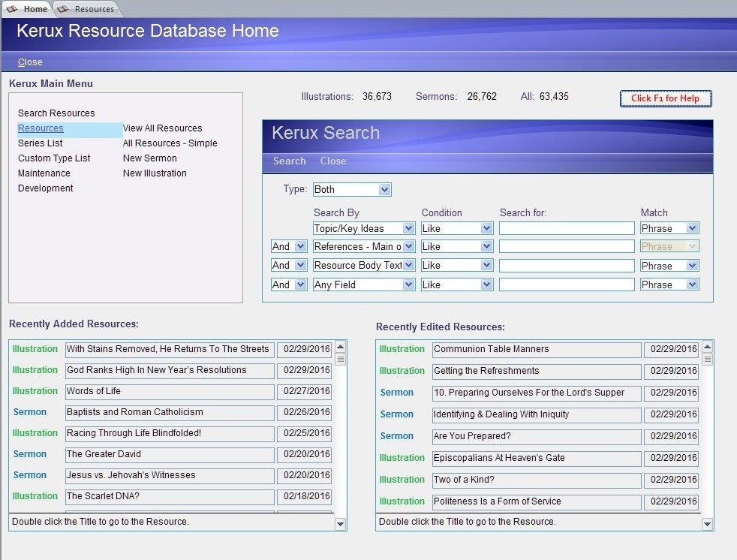The width and height of the screenshot is (737, 560).
Task: Run the Kerux Search via Search
Action: point(290,161)
